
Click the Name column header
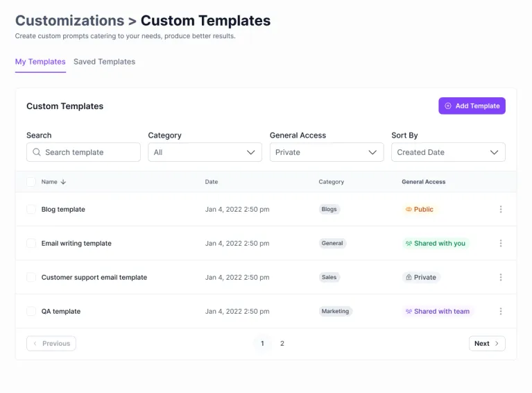tap(49, 182)
